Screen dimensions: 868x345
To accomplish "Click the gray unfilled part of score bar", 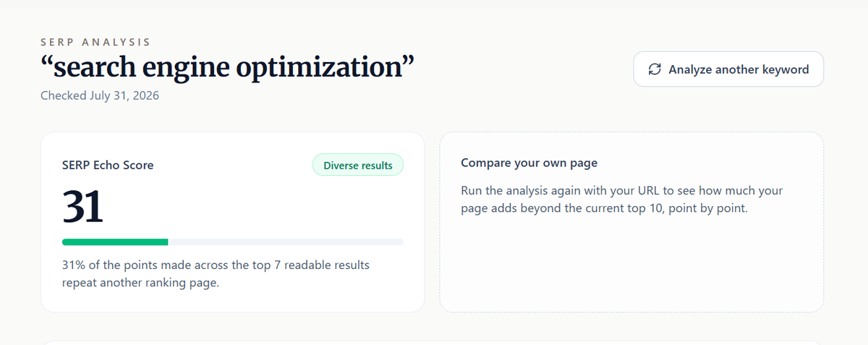I will (286, 242).
